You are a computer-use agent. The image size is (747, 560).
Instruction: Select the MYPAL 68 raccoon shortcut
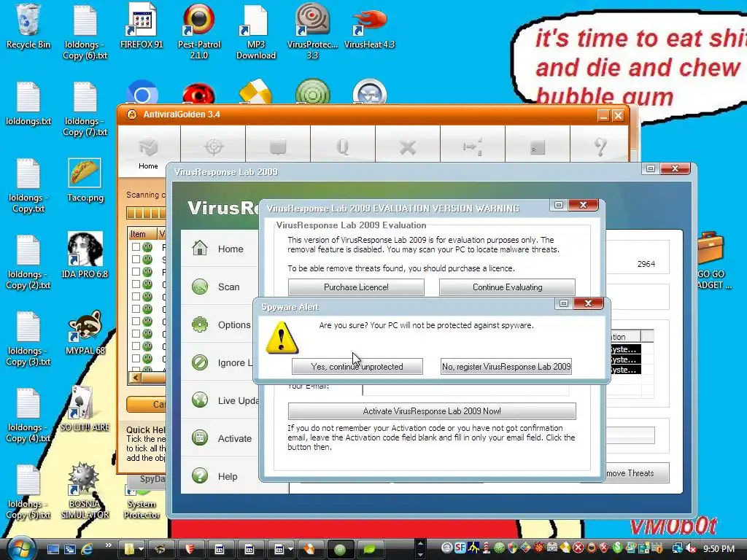point(85,332)
